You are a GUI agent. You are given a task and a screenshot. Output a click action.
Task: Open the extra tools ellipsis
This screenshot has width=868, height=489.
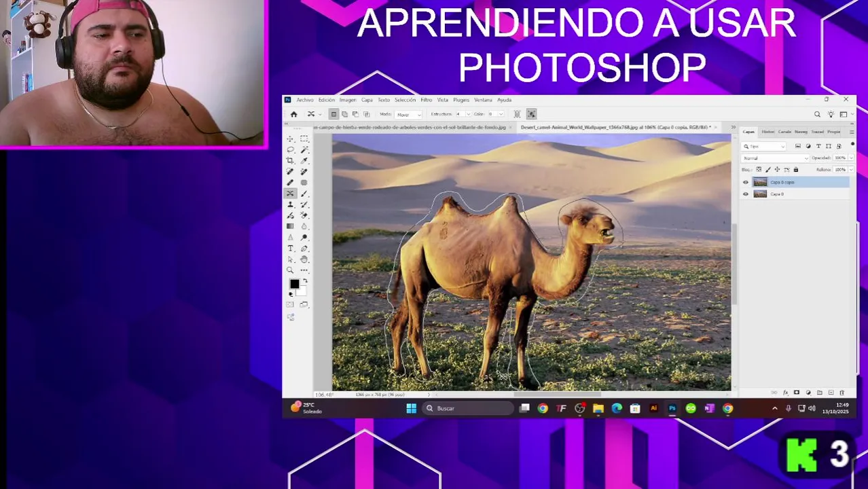304,270
